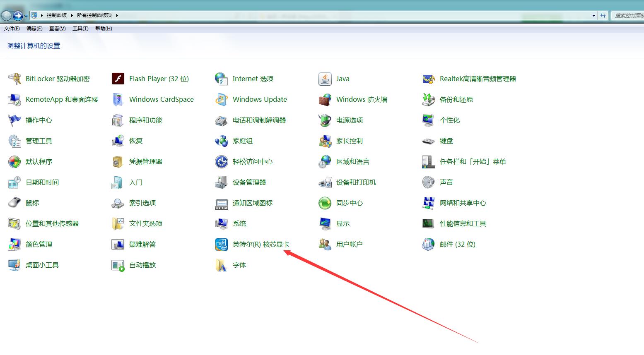Open 默认程序 icon
The height and width of the screenshot is (355, 644).
pyautogui.click(x=14, y=161)
